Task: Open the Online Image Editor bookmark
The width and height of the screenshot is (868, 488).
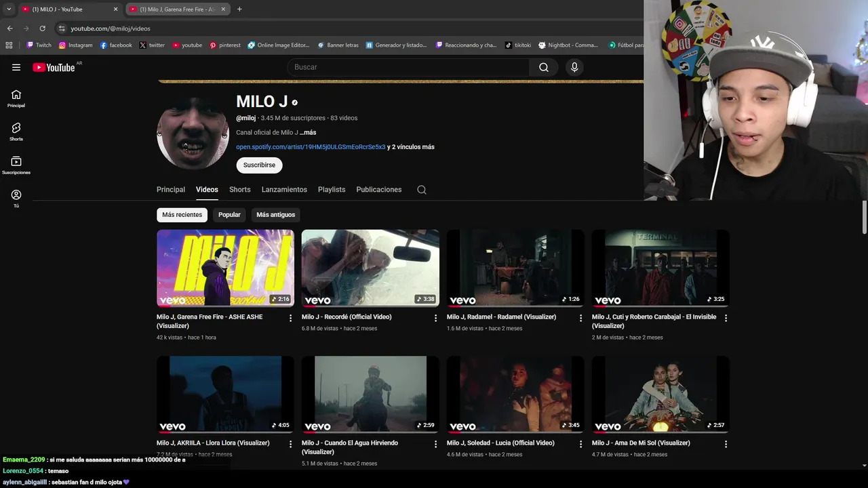Action: 278,45
